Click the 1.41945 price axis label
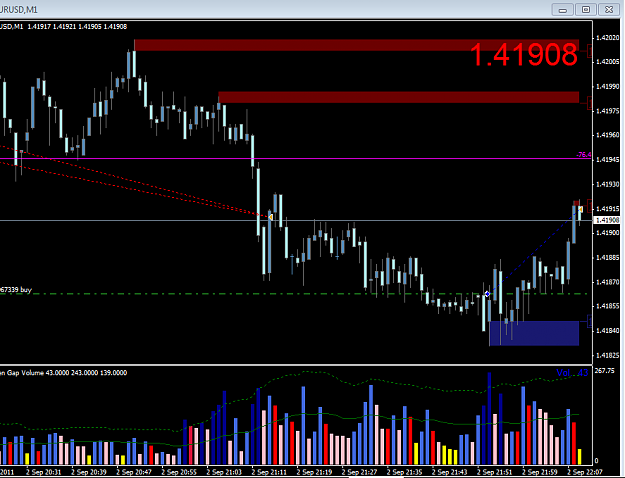The width and height of the screenshot is (625, 478). (x=608, y=159)
